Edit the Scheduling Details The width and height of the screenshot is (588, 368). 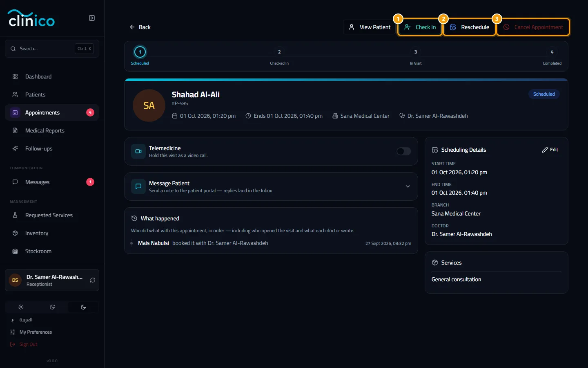550,150
